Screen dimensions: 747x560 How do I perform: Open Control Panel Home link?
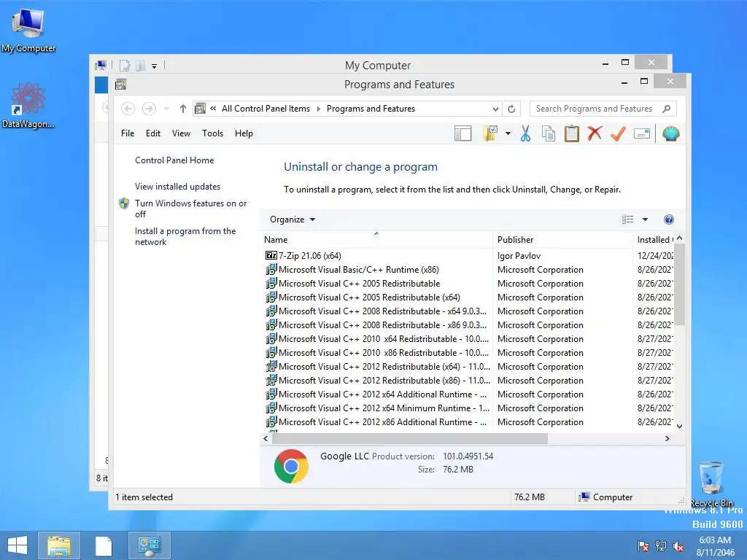coord(174,160)
